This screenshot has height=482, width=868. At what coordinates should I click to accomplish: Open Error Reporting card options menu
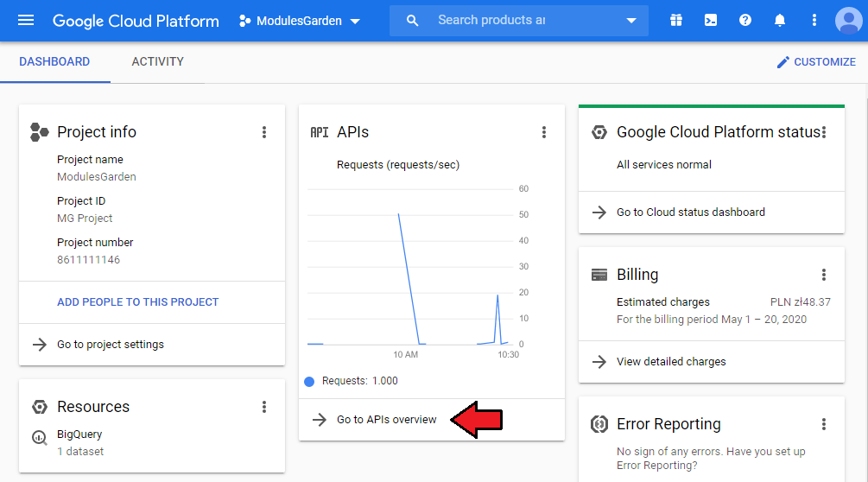coord(824,424)
